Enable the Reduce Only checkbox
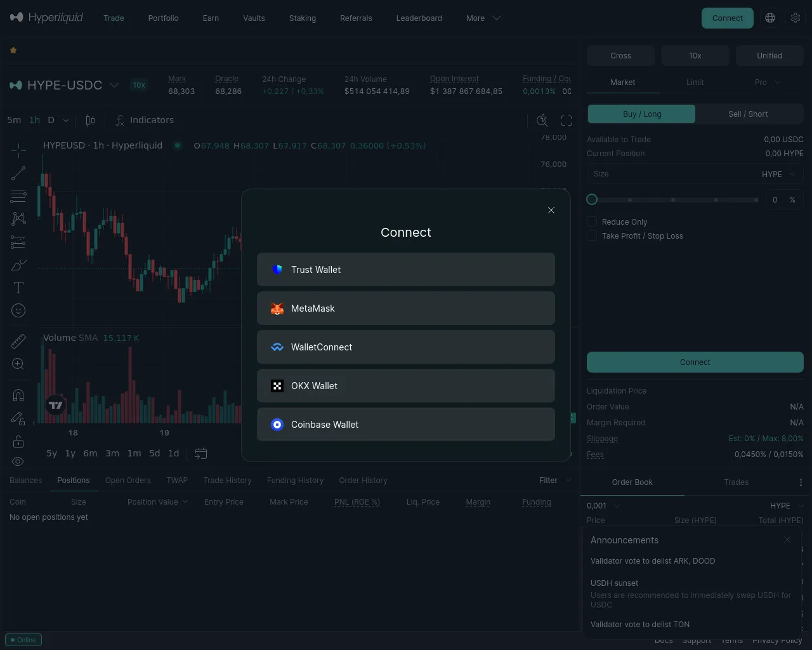This screenshot has height=650, width=812. click(592, 222)
